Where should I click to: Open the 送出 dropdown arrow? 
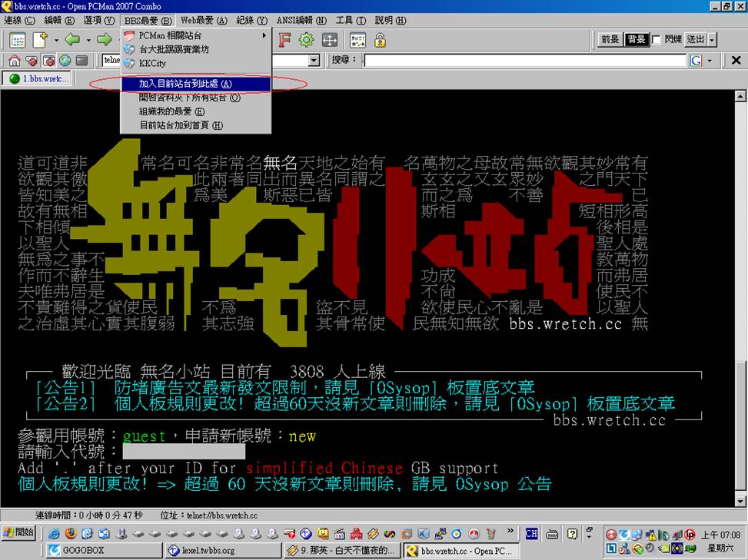click(713, 39)
